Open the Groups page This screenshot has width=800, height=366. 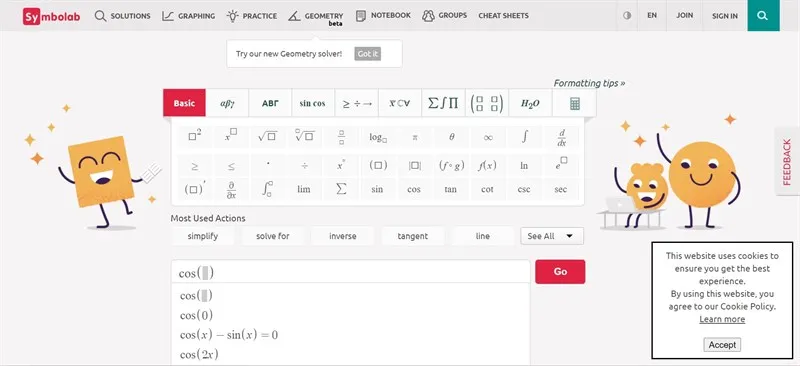[444, 15]
